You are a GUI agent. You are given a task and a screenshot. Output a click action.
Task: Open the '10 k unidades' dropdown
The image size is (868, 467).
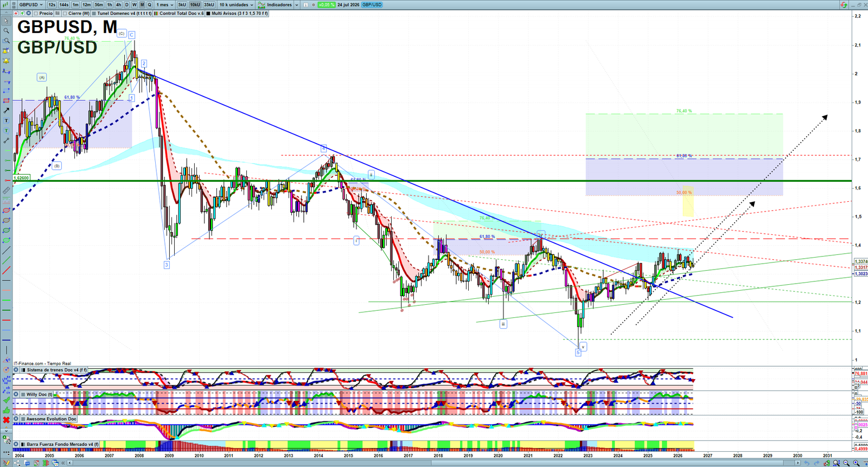[x=236, y=4]
